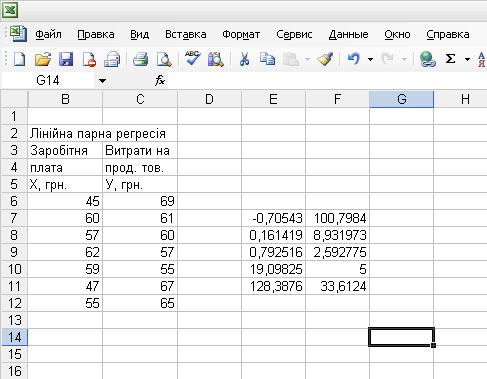The width and height of the screenshot is (487, 379).
Task: Open the Сервис menu
Action: coord(294,34)
